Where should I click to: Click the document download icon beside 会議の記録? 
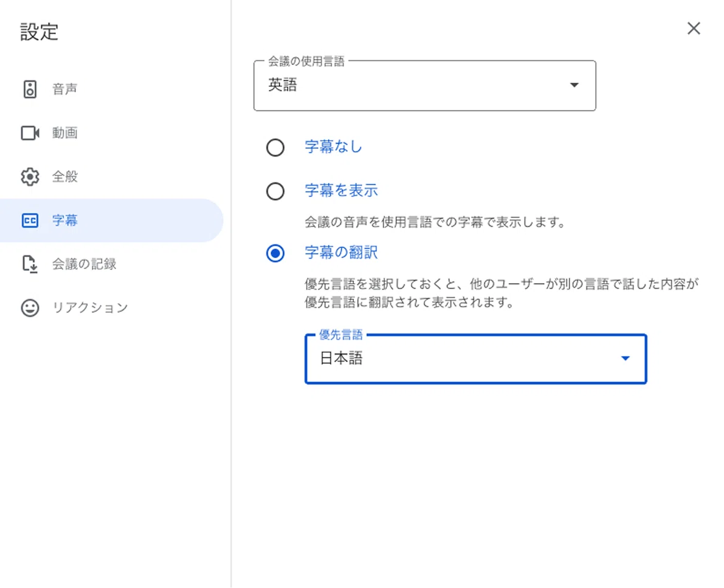(x=30, y=264)
